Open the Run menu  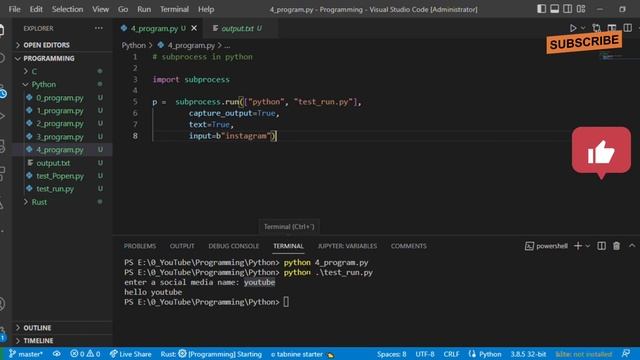[x=144, y=9]
